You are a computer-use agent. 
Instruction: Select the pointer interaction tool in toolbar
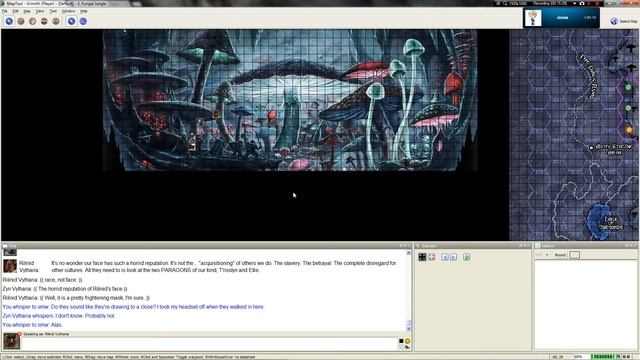click(x=9, y=21)
